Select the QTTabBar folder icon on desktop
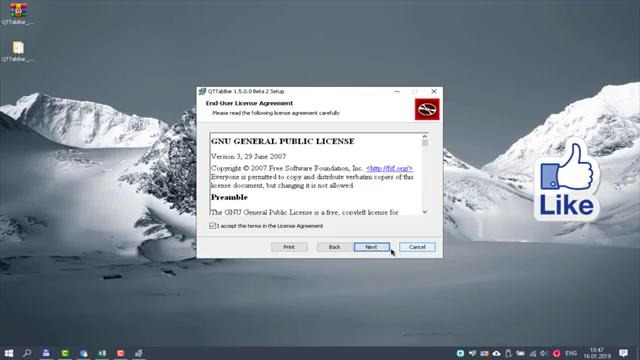640x360 pixels. 18,51
